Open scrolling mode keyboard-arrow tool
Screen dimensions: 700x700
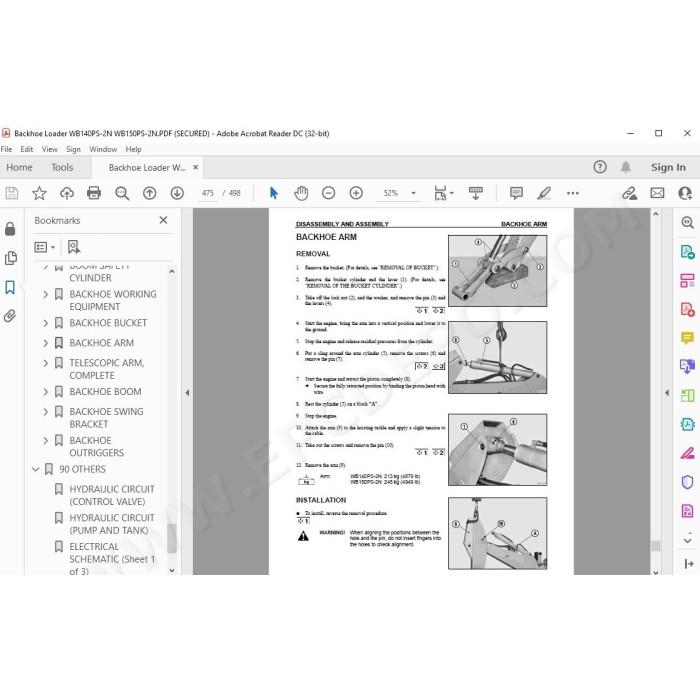click(475, 193)
